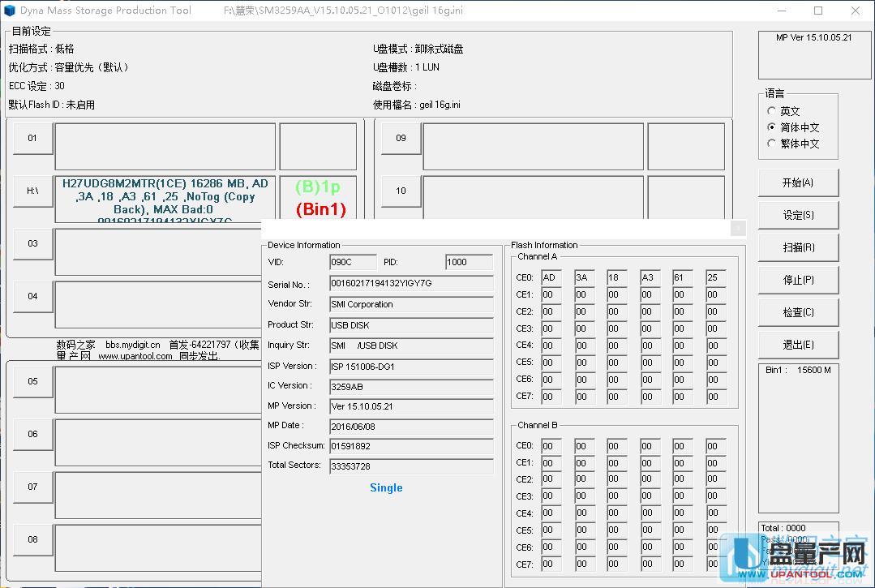Click the VID value field

(353, 262)
